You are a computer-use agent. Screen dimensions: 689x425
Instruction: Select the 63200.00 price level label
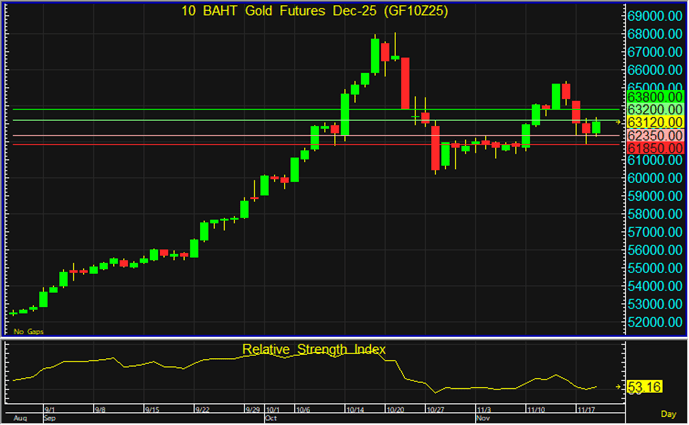[655, 109]
